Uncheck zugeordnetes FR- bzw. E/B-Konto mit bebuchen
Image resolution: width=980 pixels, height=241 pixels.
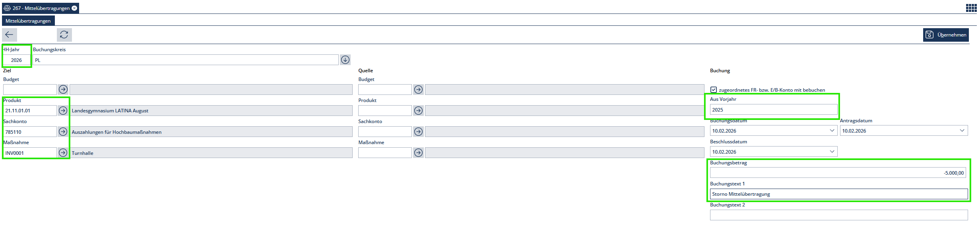click(x=714, y=90)
